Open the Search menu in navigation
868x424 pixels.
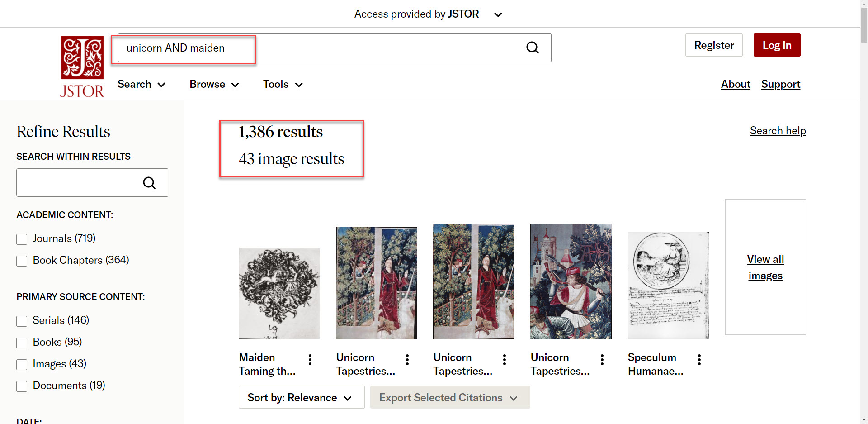click(x=141, y=85)
